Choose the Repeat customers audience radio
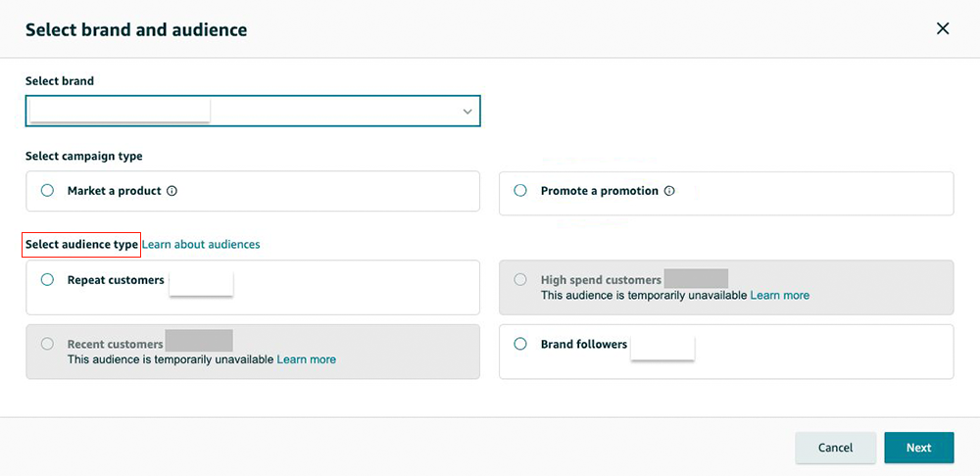Image resolution: width=980 pixels, height=476 pixels. (x=47, y=280)
